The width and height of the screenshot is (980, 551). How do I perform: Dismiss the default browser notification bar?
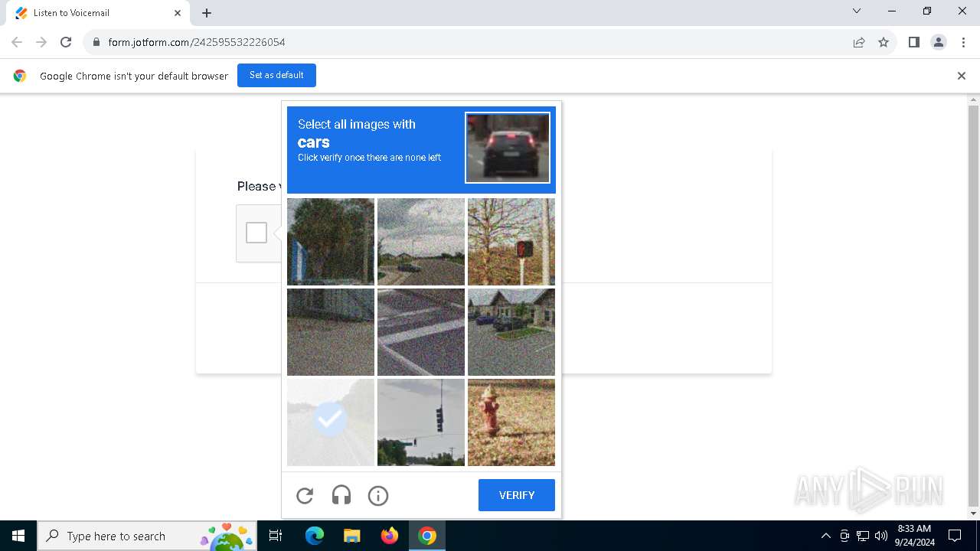[x=962, y=76]
